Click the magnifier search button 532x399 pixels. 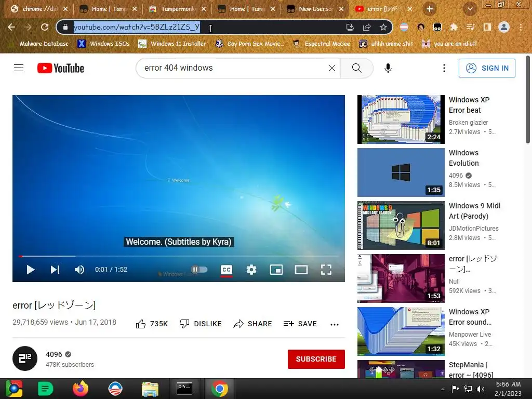coord(356,68)
